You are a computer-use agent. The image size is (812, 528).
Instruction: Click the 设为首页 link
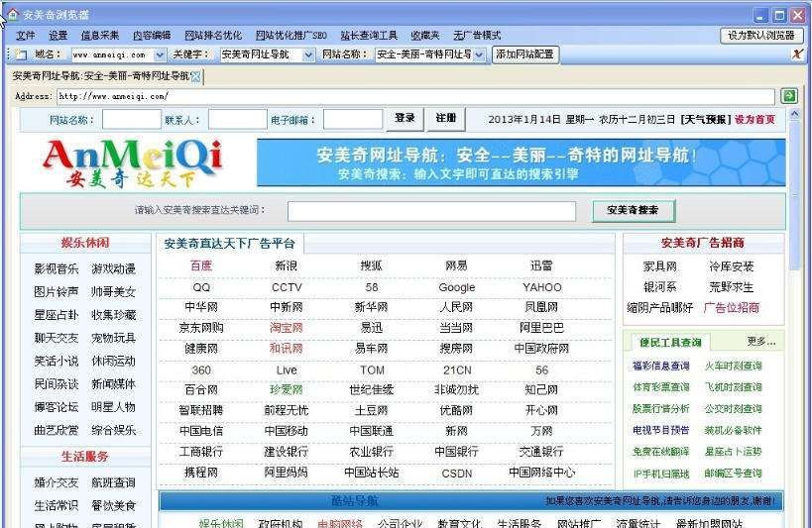(754, 120)
